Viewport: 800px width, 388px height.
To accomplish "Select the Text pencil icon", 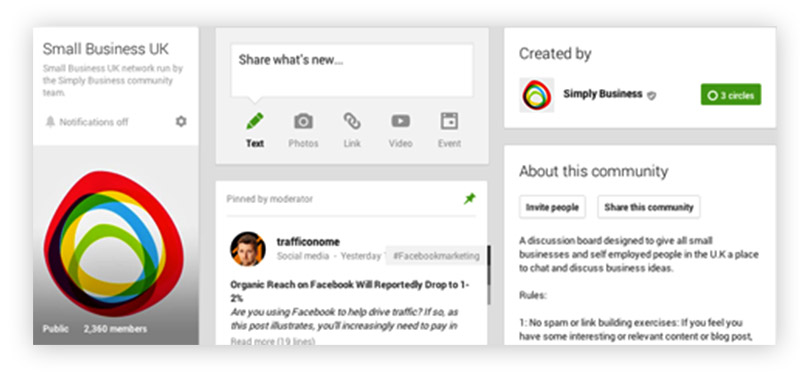I will [255, 122].
